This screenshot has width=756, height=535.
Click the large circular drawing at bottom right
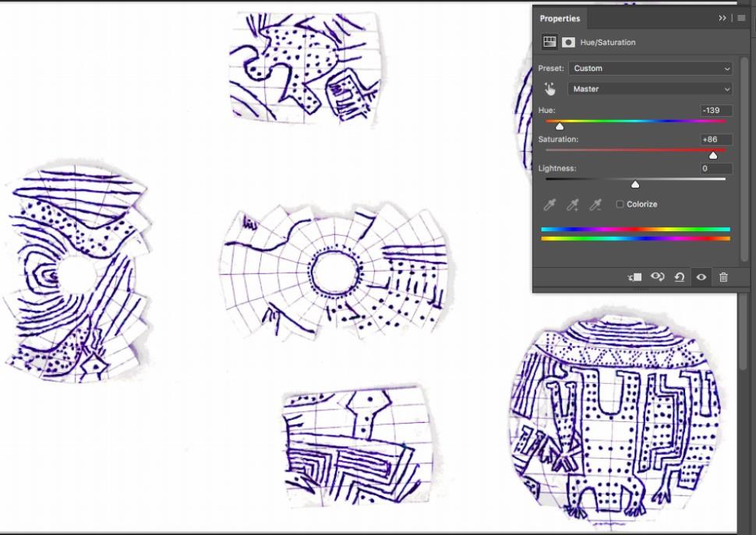coord(616,420)
